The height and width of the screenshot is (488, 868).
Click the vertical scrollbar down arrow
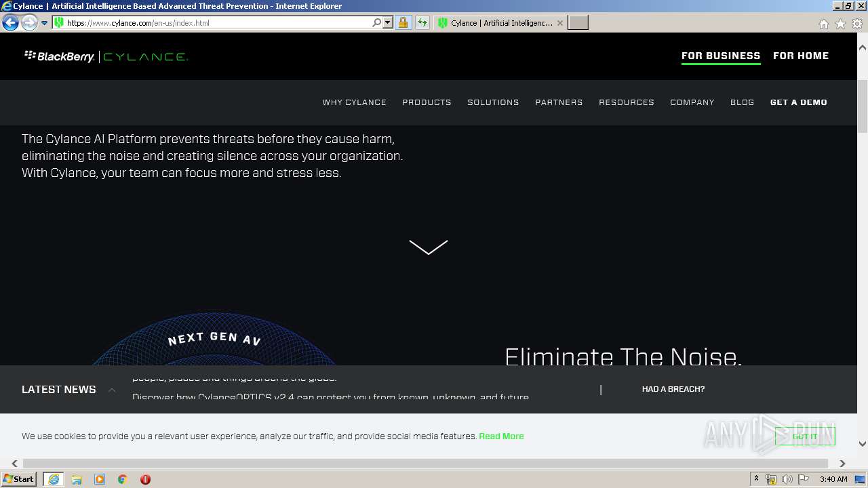tap(863, 444)
